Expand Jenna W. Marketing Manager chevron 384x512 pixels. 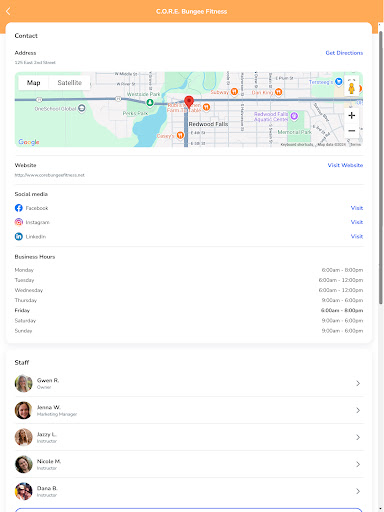pyautogui.click(x=358, y=410)
